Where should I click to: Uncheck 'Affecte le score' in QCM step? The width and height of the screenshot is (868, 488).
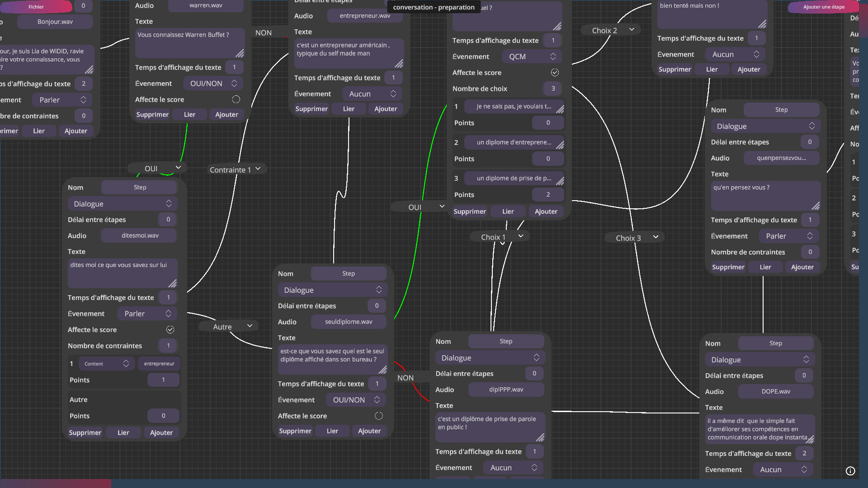click(x=555, y=73)
